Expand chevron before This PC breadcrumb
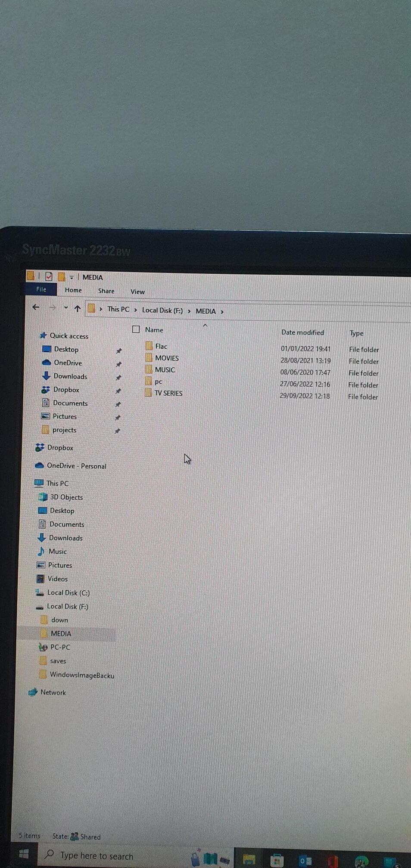The height and width of the screenshot is (868, 411). coord(101,309)
